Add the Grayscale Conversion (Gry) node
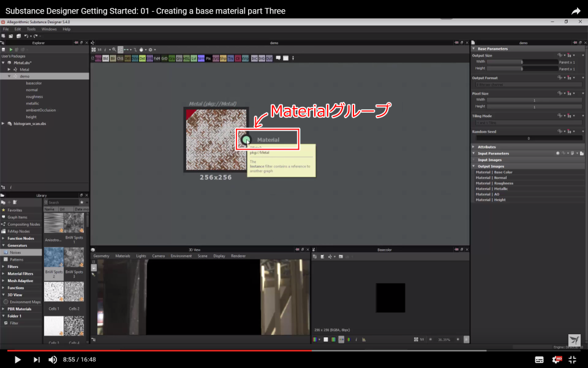The width and height of the screenshot is (588, 368). (x=179, y=58)
